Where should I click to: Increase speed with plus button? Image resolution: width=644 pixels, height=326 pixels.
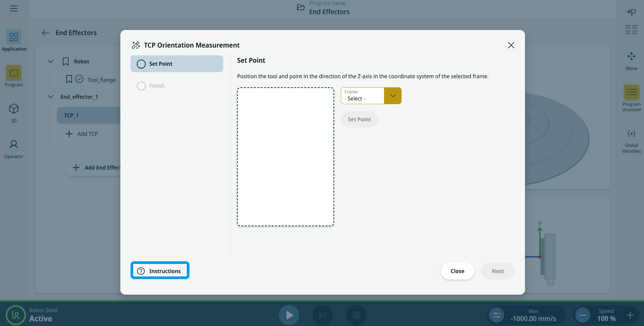(630, 315)
